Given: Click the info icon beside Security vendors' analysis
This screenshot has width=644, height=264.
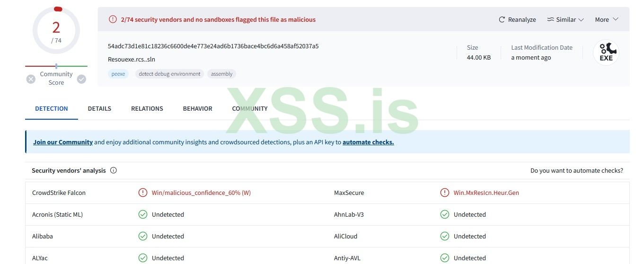Looking at the screenshot, I should click(114, 170).
